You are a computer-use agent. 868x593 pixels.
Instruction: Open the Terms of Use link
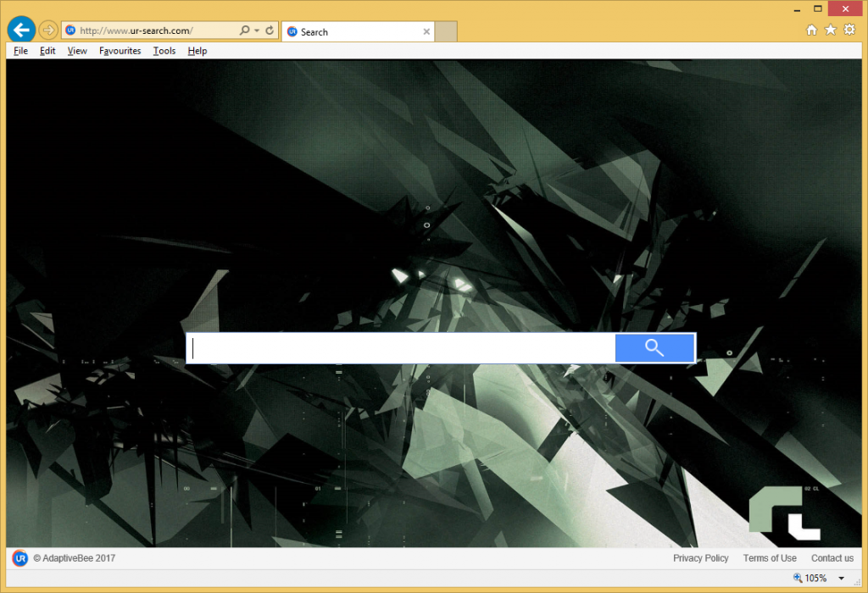click(770, 559)
